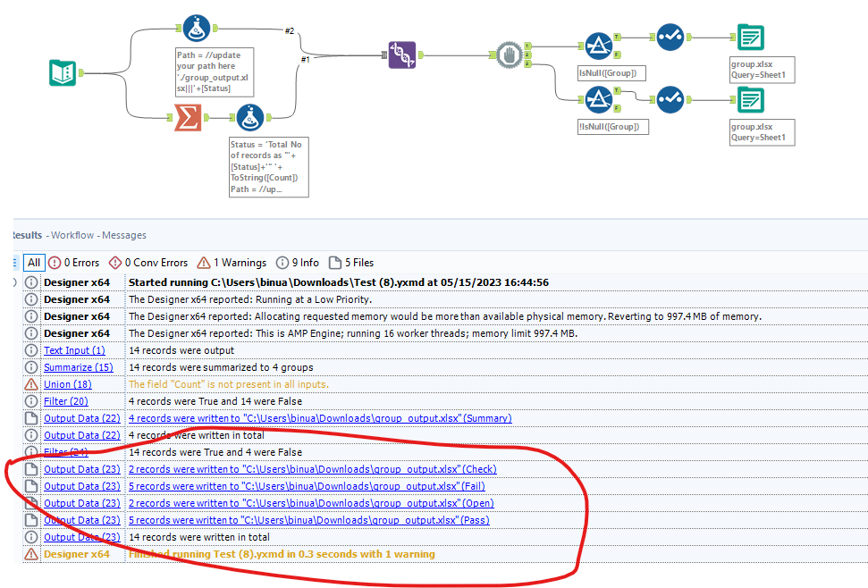Open the Text Input (1) link

click(74, 350)
